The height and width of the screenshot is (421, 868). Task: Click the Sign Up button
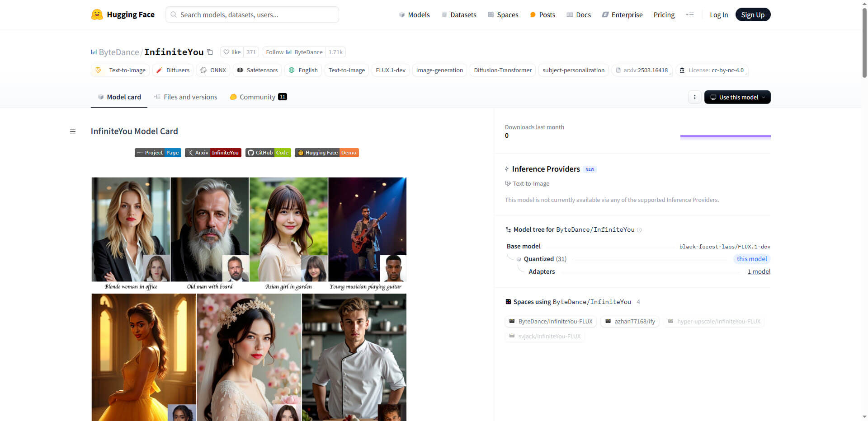pos(753,15)
